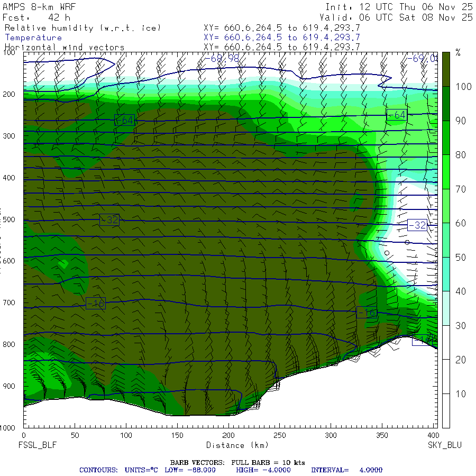Click the distance axis tick label '350'

click(x=382, y=435)
